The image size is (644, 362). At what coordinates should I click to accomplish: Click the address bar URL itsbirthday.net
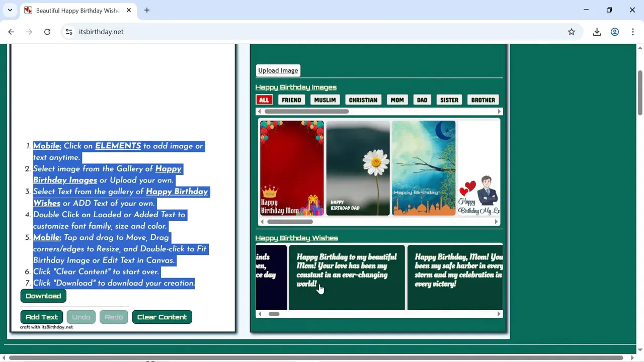coord(101,32)
